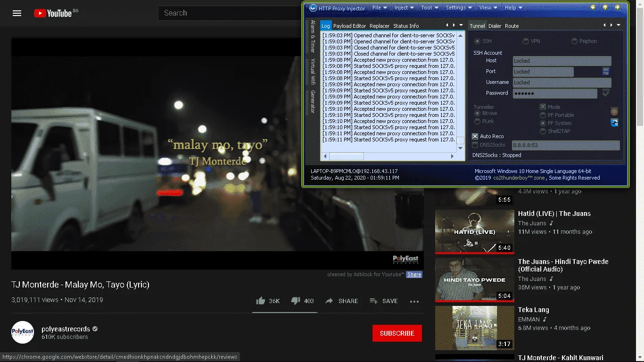644x362 pixels.
Task: Select the Shell2TAP radio button
Action: pos(543,131)
